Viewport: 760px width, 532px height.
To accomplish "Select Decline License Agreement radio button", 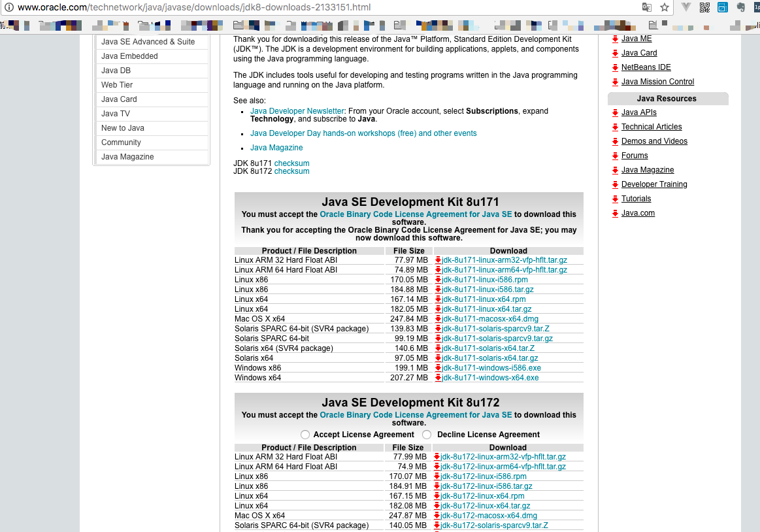I will (427, 435).
